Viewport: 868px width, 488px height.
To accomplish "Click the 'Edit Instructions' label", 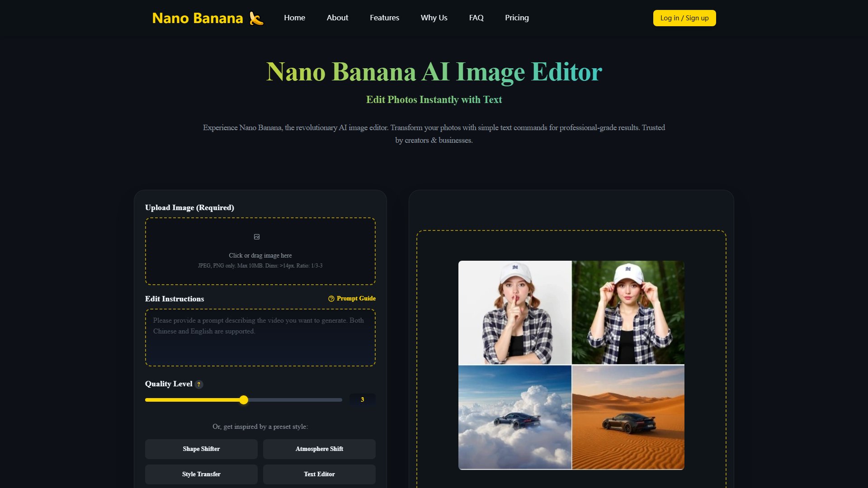I will 175,299.
